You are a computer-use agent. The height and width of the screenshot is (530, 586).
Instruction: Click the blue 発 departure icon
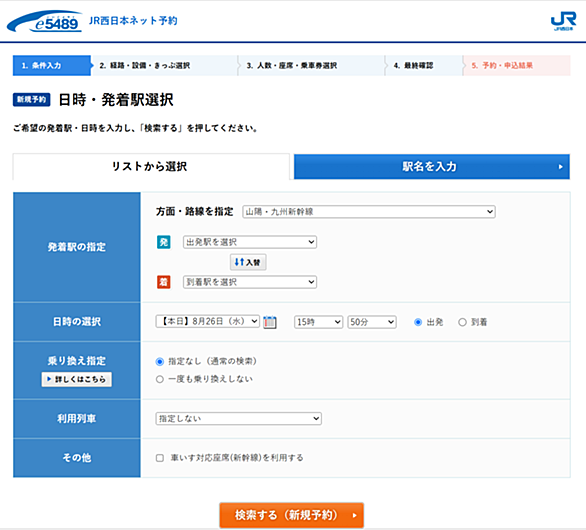point(163,242)
